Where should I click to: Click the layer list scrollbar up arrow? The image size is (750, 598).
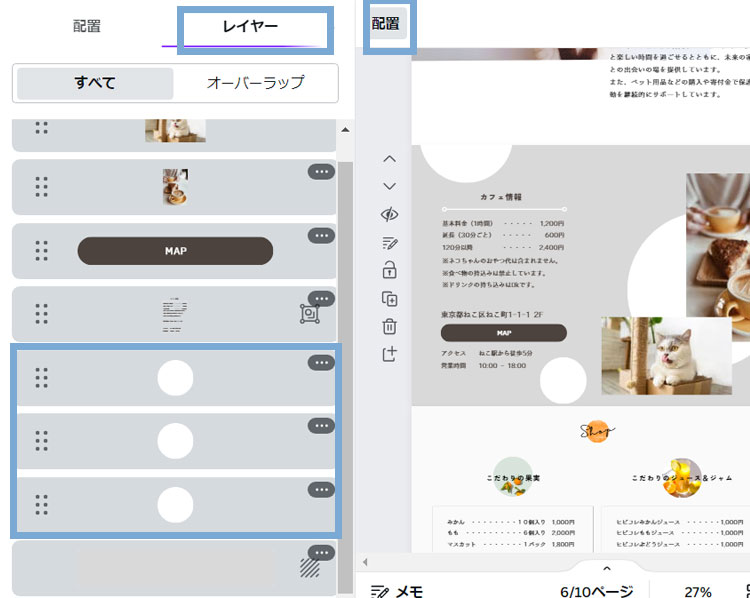345,130
